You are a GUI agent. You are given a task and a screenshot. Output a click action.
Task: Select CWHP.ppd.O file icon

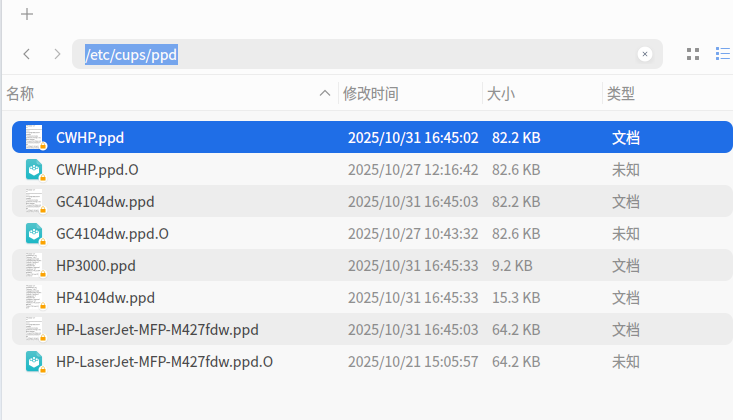click(35, 169)
